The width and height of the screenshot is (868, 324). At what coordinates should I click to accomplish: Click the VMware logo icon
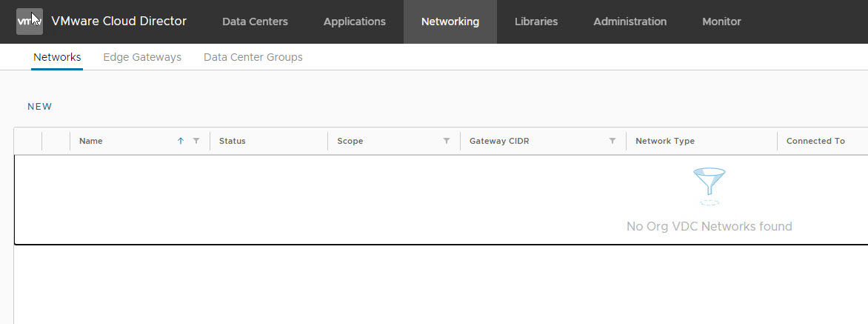(30, 22)
